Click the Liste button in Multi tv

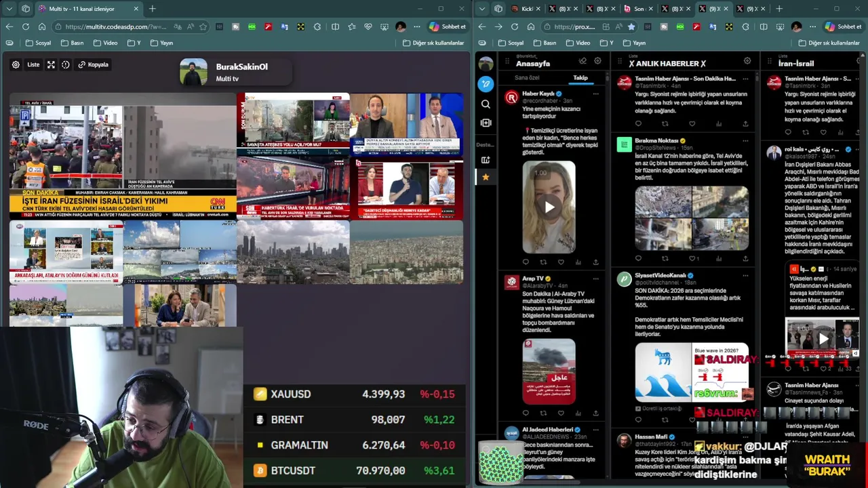pyautogui.click(x=33, y=64)
